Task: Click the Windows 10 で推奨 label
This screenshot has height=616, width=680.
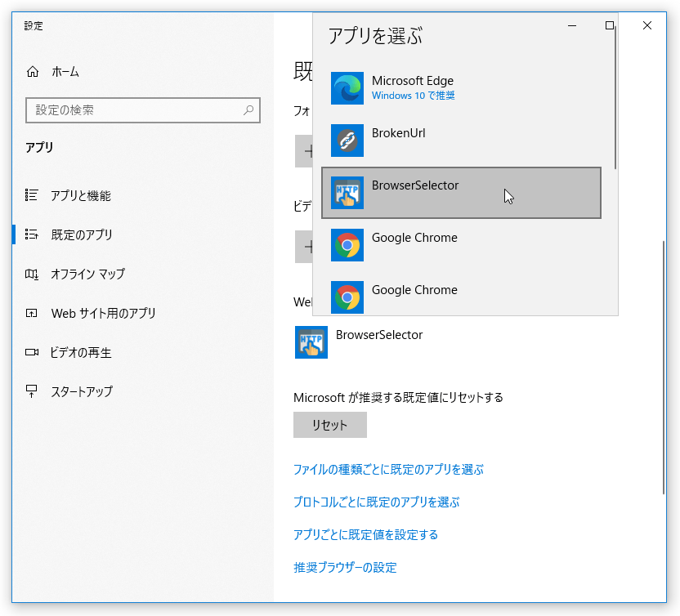Action: point(413,96)
